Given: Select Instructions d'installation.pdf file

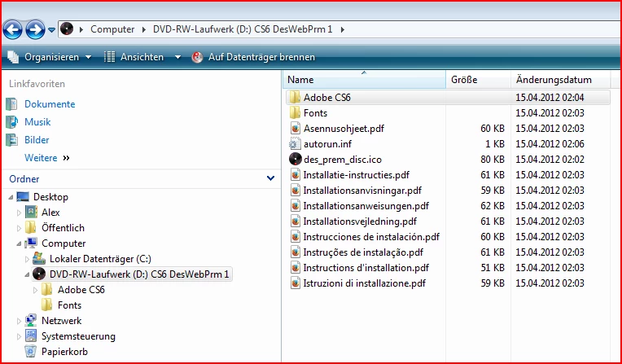Looking at the screenshot, I should click(x=366, y=268).
